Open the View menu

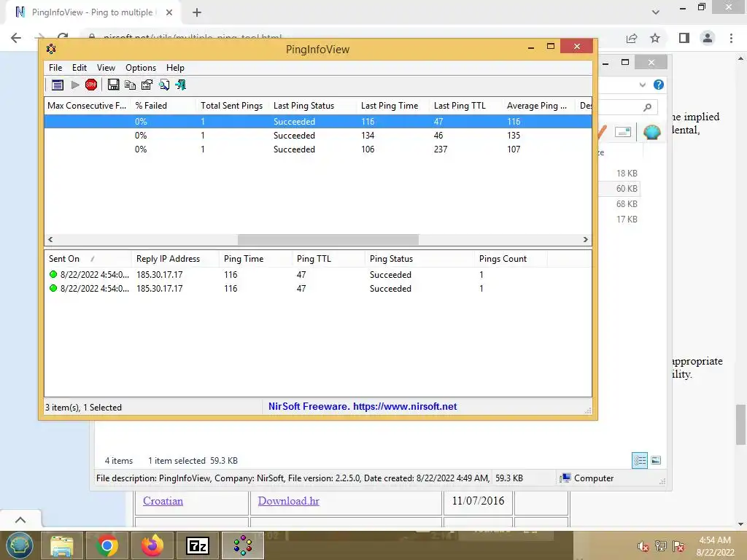pos(106,68)
